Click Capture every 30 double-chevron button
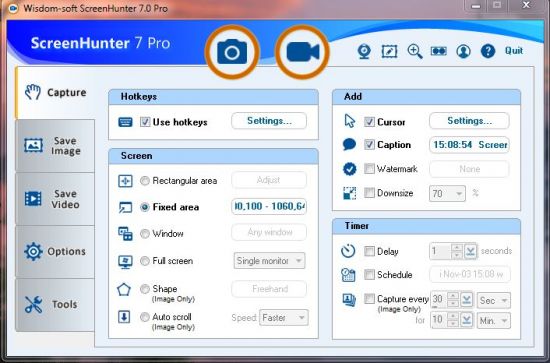Image resolution: width=550 pixels, height=363 pixels. coord(467,300)
